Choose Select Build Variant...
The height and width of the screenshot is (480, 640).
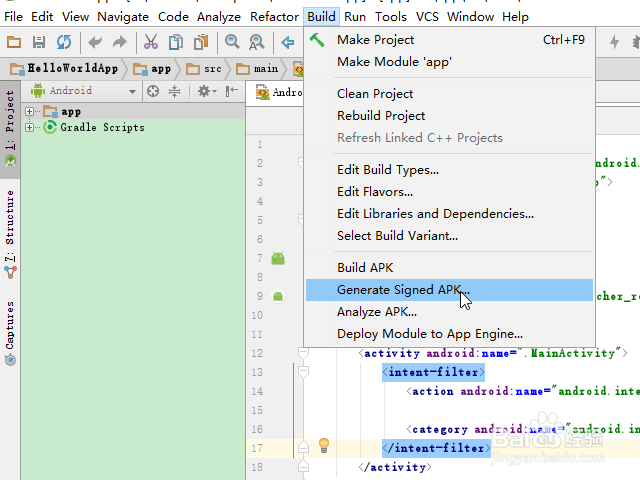[449, 236]
